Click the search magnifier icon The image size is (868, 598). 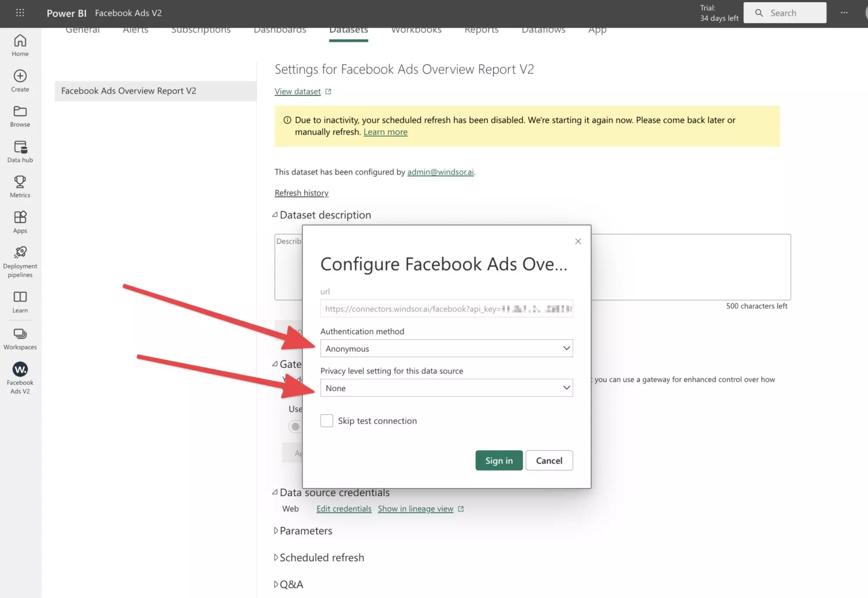tap(759, 13)
